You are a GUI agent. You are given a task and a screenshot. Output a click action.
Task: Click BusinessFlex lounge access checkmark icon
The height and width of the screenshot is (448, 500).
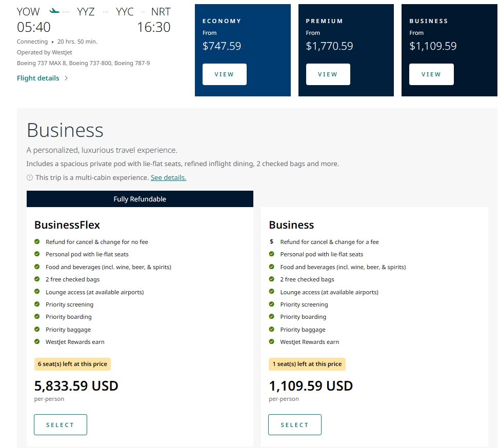37,292
